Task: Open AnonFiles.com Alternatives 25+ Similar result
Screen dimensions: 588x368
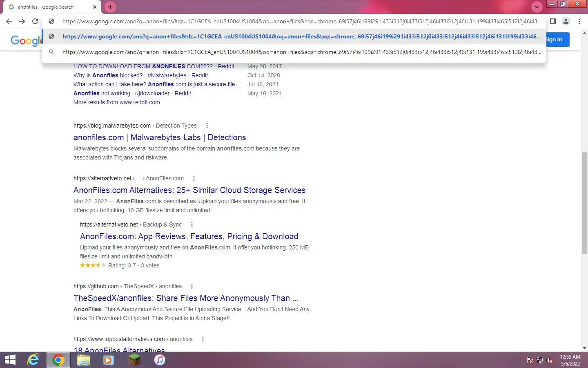Action: [189, 190]
